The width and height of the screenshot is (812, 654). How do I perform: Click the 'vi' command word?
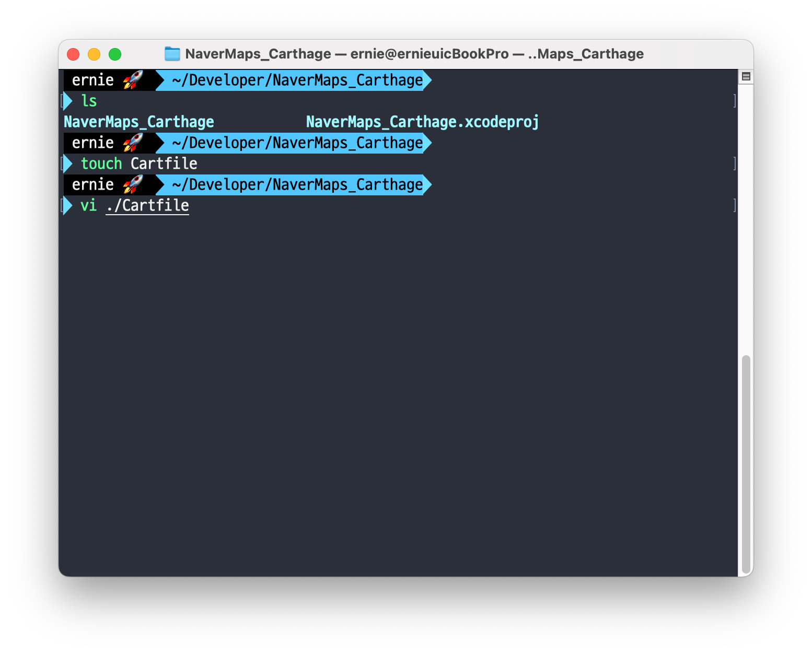(89, 205)
